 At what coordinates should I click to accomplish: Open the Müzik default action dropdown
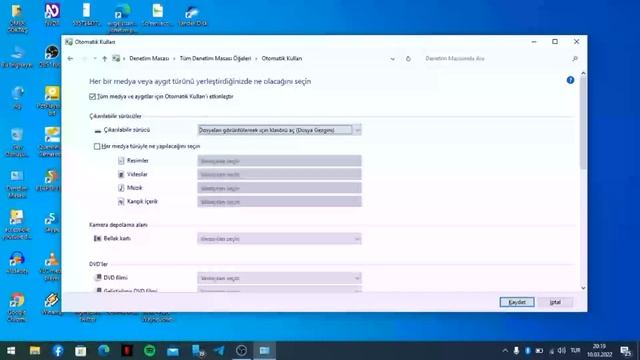coord(279,188)
